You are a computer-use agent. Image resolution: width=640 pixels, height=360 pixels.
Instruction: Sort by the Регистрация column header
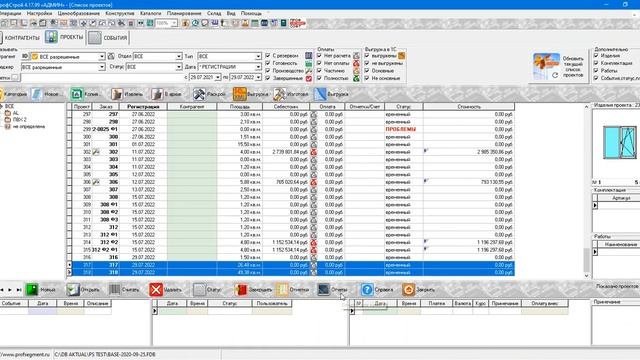[142, 107]
